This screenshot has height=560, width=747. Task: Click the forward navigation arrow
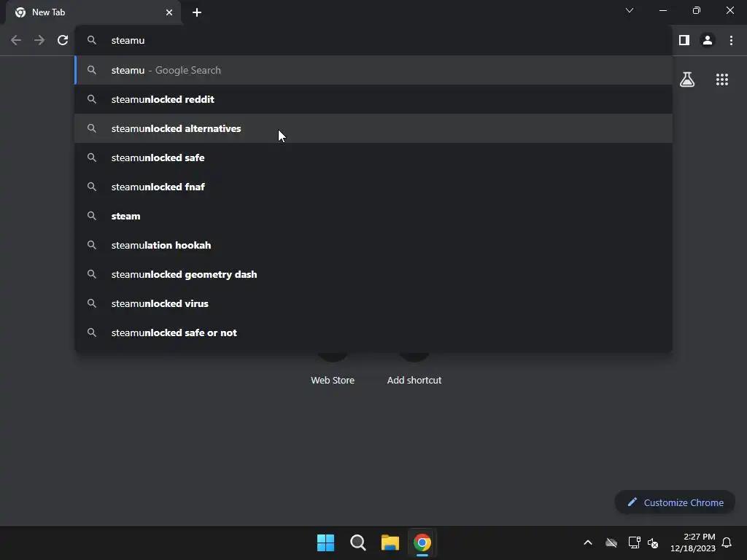(x=39, y=41)
